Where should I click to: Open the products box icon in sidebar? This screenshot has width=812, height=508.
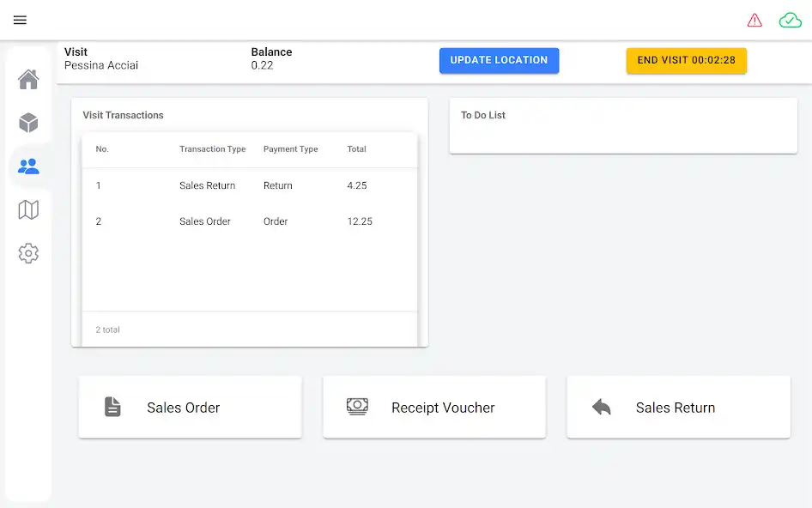coord(28,123)
